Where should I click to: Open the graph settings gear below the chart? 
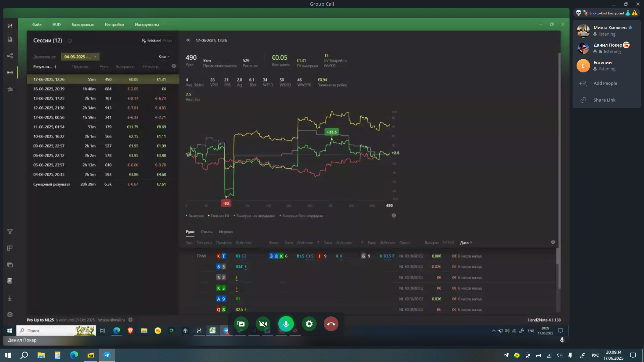click(394, 216)
